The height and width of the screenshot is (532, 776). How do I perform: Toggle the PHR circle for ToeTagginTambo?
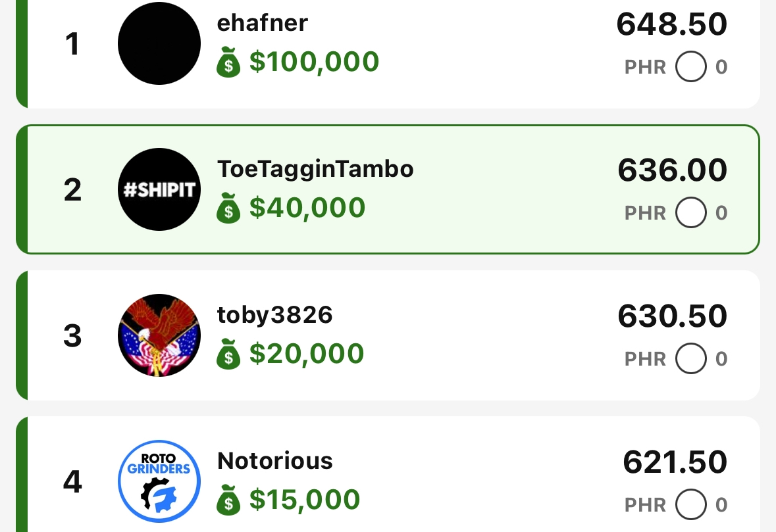coord(690,213)
